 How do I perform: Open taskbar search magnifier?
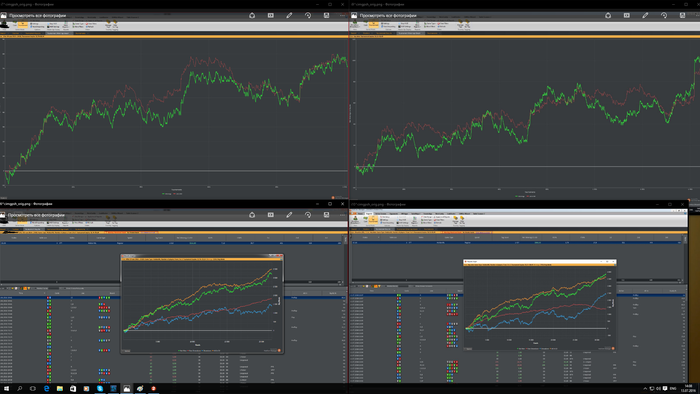tap(20, 389)
